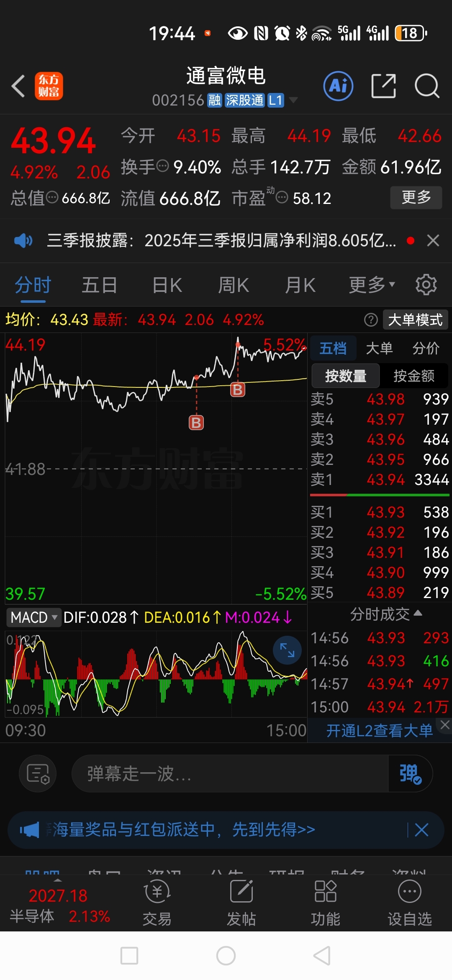452x980 pixels.
Task: Open chart settings gear icon
Action: (426, 285)
